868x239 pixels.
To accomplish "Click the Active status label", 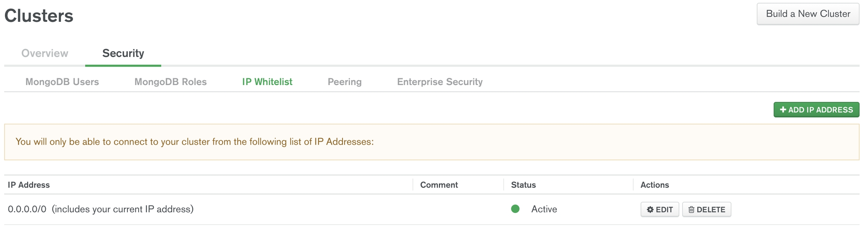I will coord(544,209).
